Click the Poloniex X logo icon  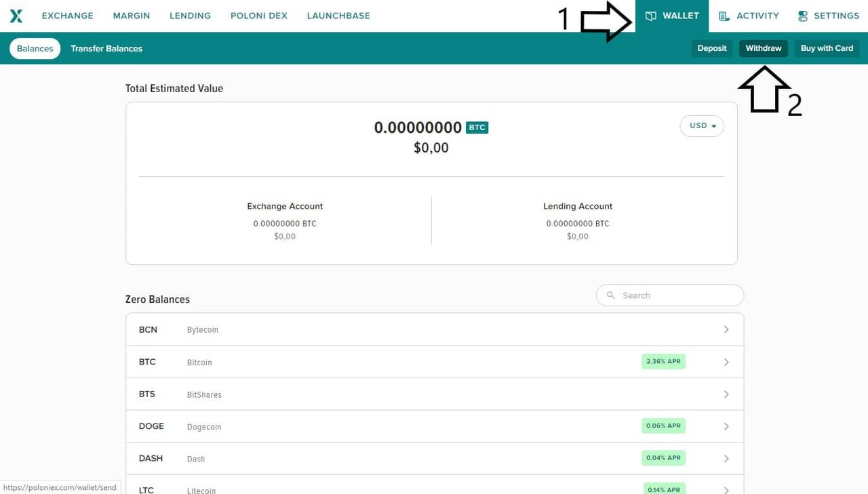(x=16, y=16)
